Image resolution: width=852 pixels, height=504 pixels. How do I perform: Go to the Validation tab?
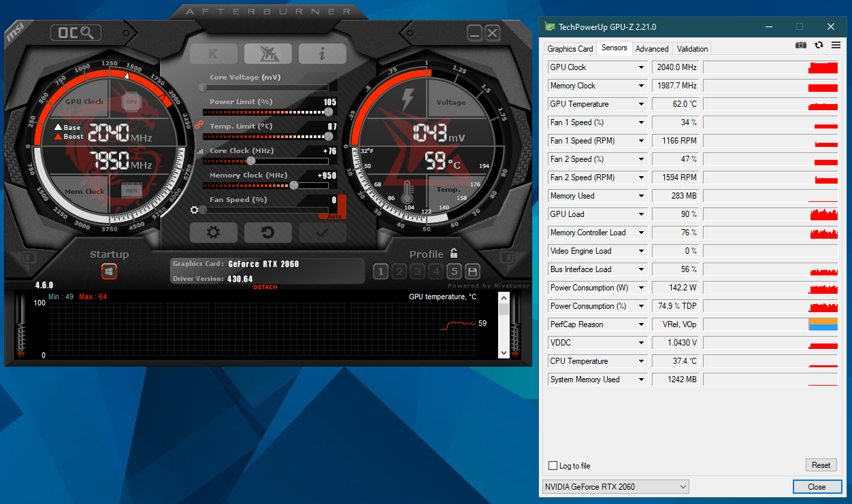click(693, 49)
